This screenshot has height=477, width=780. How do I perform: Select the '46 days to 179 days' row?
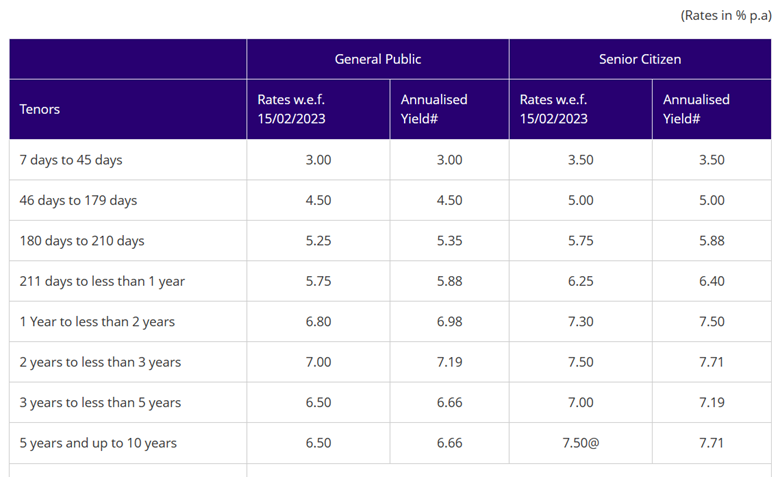78,200
